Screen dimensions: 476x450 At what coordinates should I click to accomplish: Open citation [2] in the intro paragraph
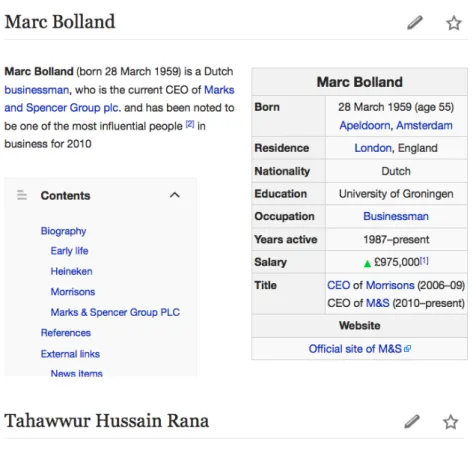coord(190,124)
